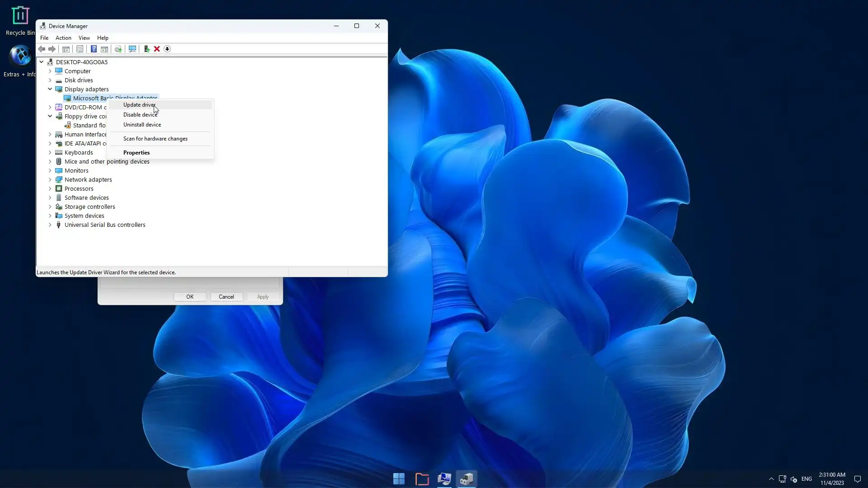This screenshot has height=488, width=868.
Task: Click the scan for hardware changes monitor icon
Action: pyautogui.click(x=132, y=49)
